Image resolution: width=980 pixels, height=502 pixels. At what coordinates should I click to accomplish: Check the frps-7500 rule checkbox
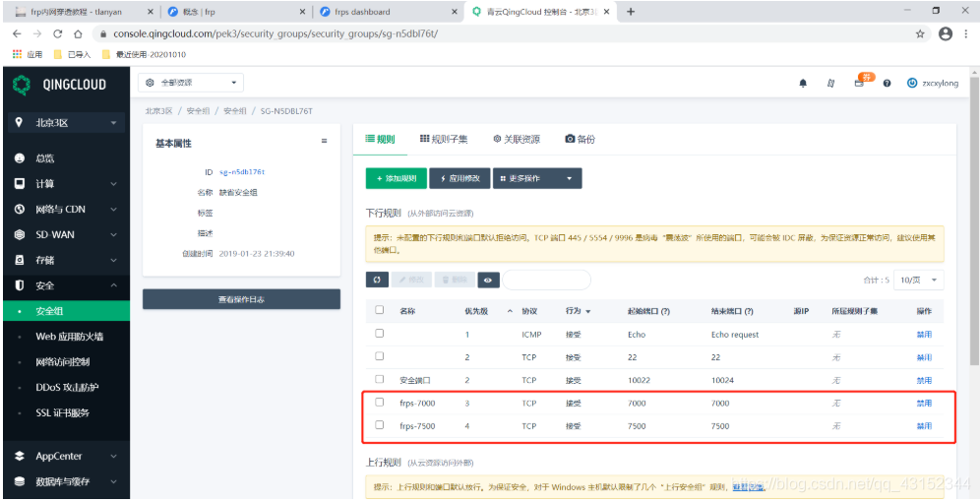[x=380, y=424]
